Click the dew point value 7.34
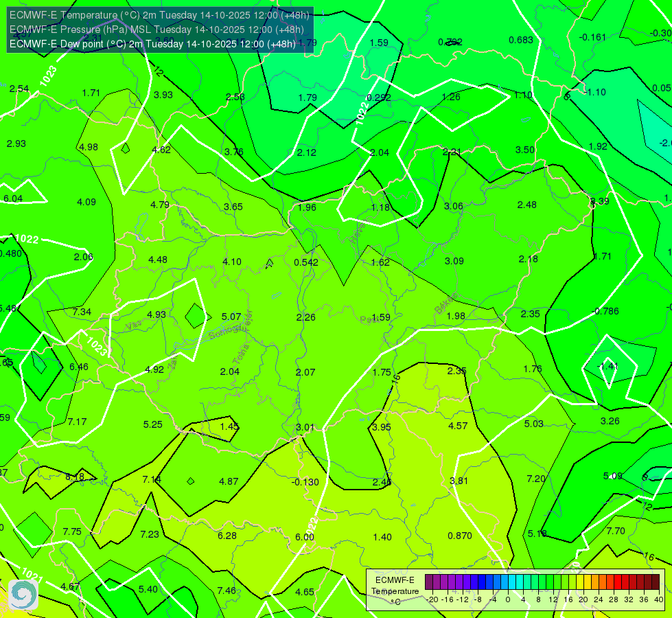Screen dimensions: 672x618 82,312
